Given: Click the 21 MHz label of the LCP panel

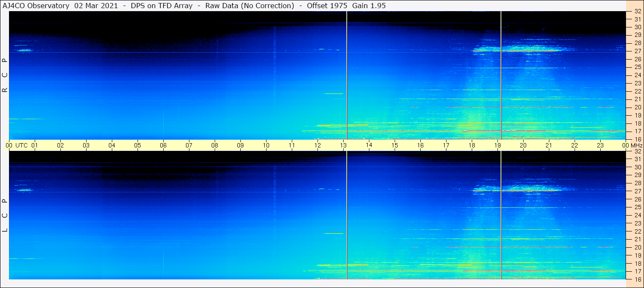Looking at the screenshot, I should click(638, 239).
